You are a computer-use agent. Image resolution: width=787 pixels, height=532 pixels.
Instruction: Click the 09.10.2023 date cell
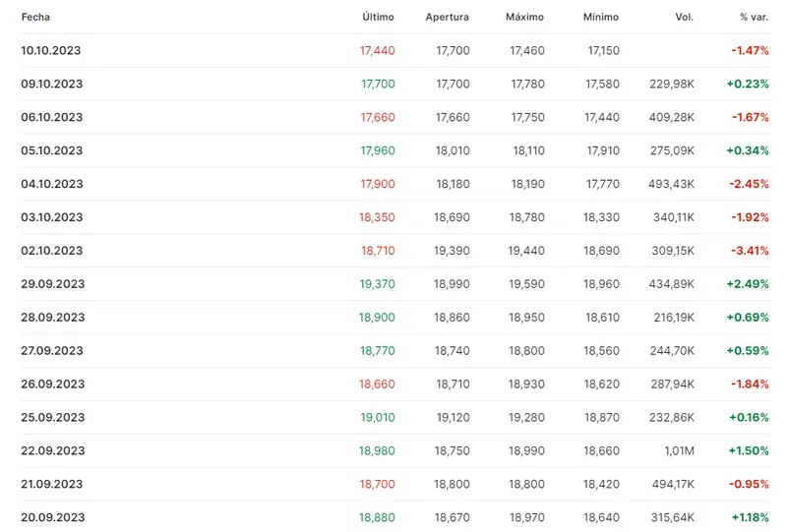[51, 84]
